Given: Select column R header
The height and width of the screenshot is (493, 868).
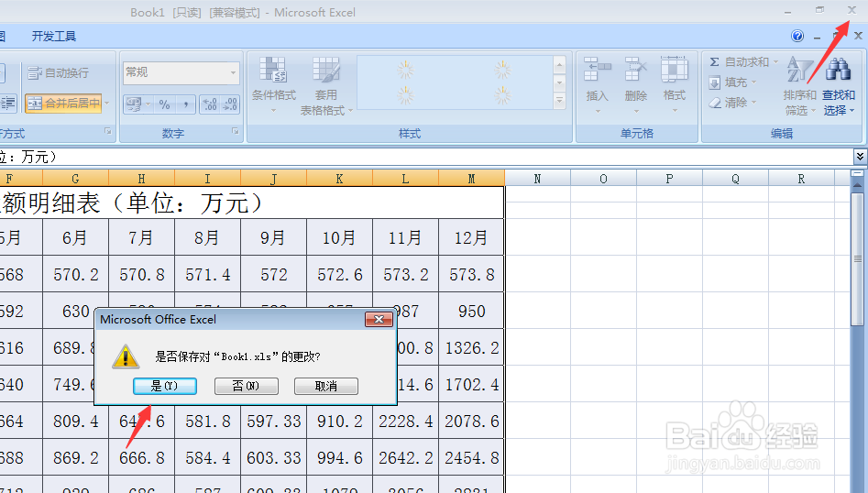Looking at the screenshot, I should (801, 179).
